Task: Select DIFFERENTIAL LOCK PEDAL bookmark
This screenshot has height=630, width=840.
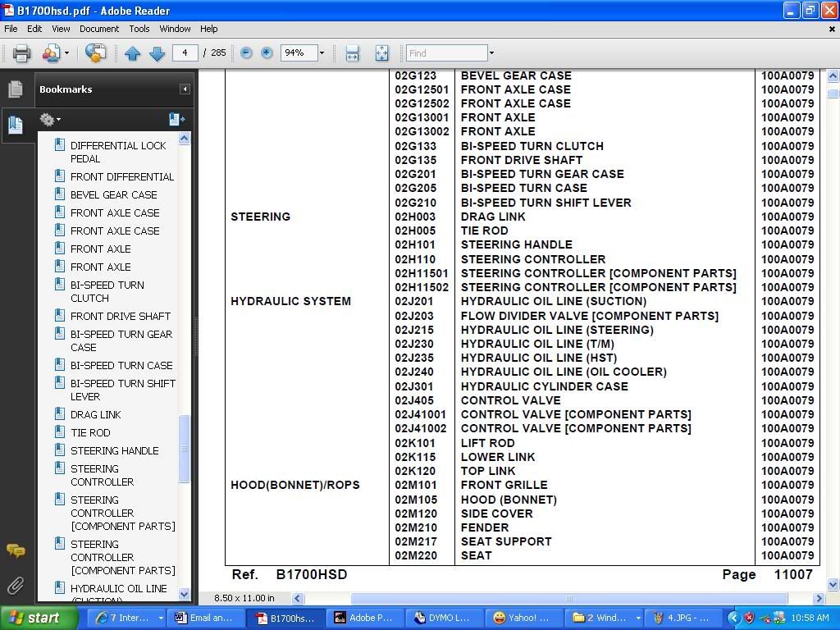Action: pyautogui.click(x=118, y=152)
